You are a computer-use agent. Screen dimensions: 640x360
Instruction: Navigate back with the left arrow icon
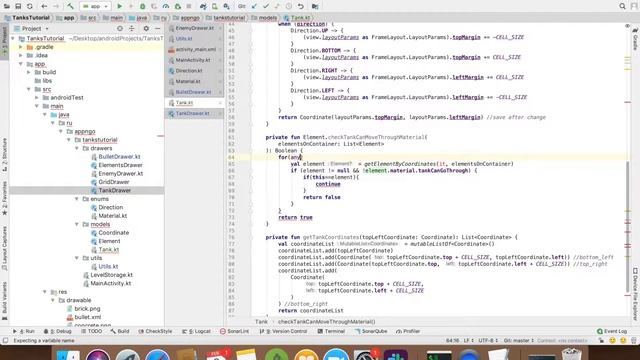(44, 7)
